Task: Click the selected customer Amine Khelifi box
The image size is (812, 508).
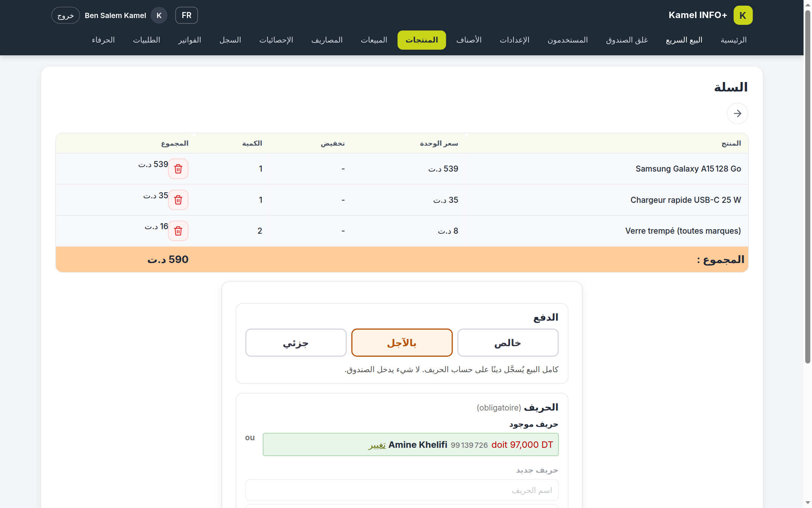Action: tap(411, 444)
